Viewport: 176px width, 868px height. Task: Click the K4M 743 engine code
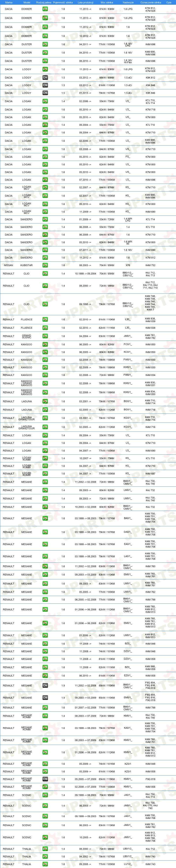click(x=150, y=864)
